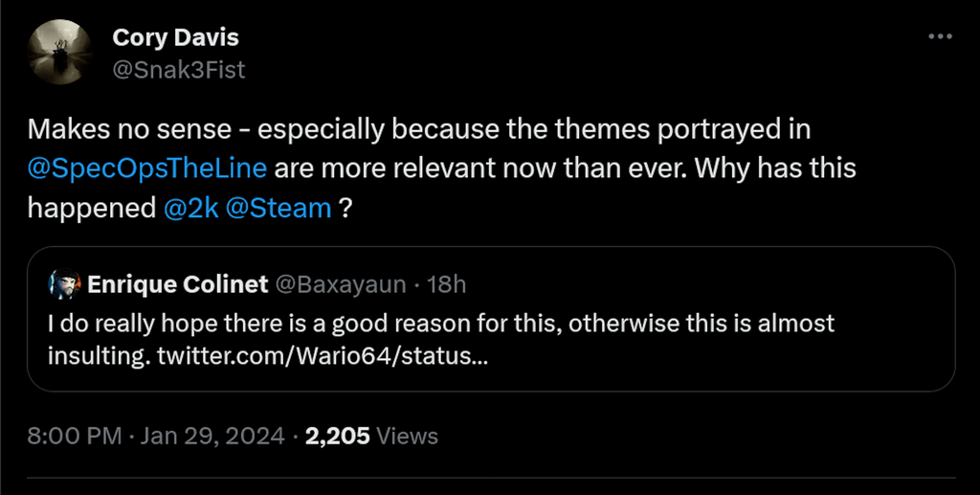Click the Cory Davis display name
The height and width of the screenshot is (495, 980).
coord(175,37)
